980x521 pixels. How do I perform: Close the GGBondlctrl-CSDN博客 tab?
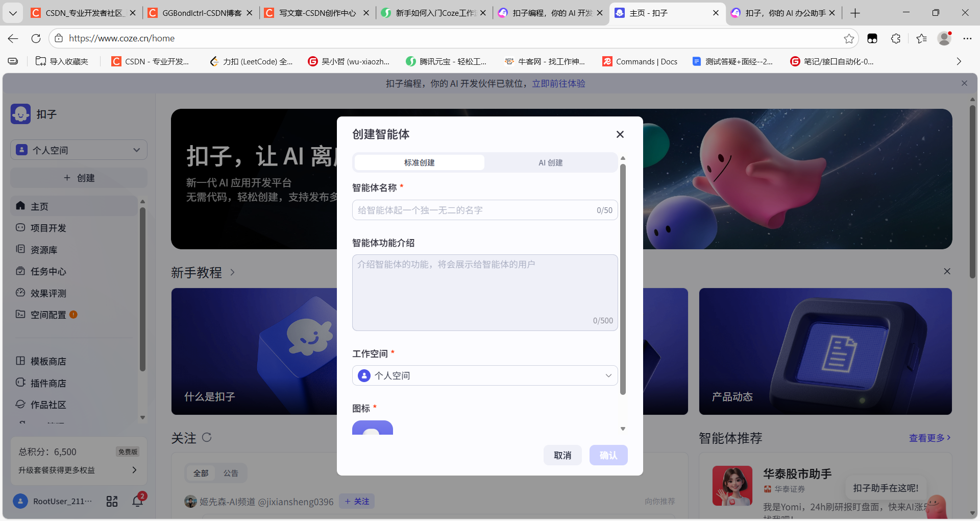[250, 13]
